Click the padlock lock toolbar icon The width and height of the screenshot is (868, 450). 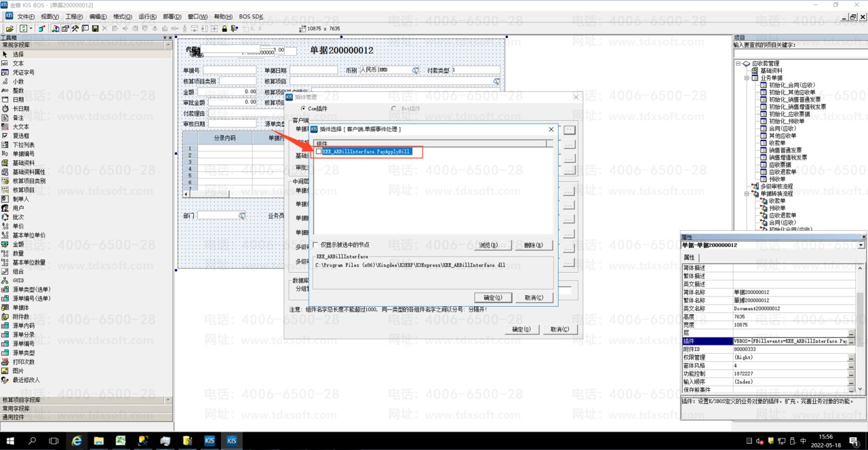pyautogui.click(x=224, y=29)
